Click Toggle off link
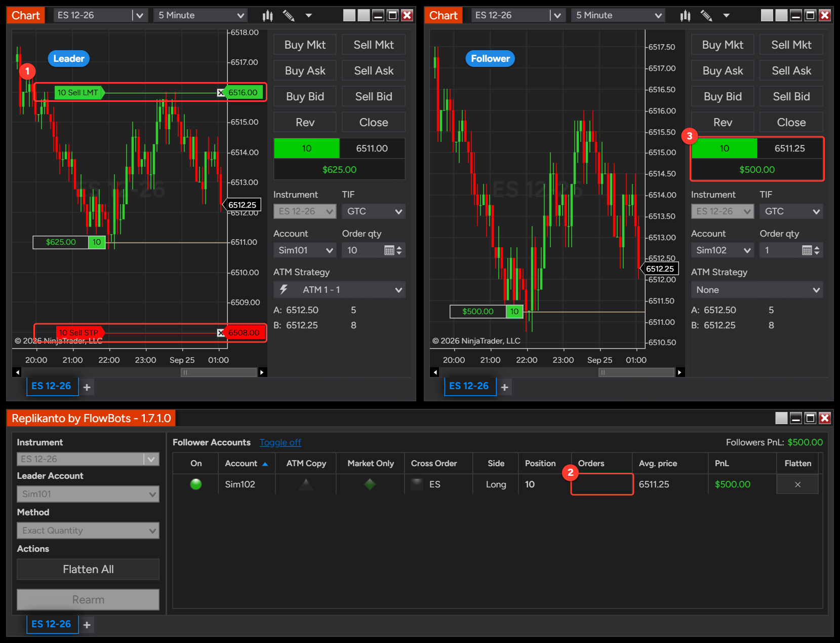 tap(281, 442)
